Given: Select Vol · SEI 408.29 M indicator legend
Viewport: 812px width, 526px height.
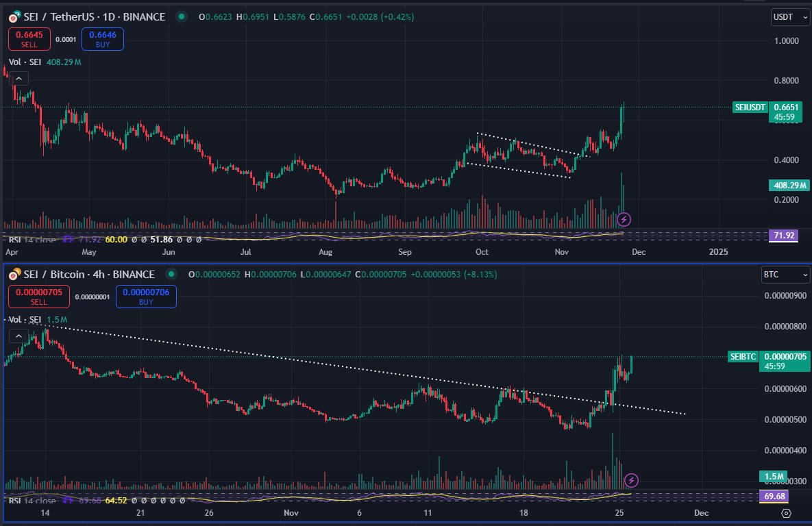Looking at the screenshot, I should click(x=45, y=62).
